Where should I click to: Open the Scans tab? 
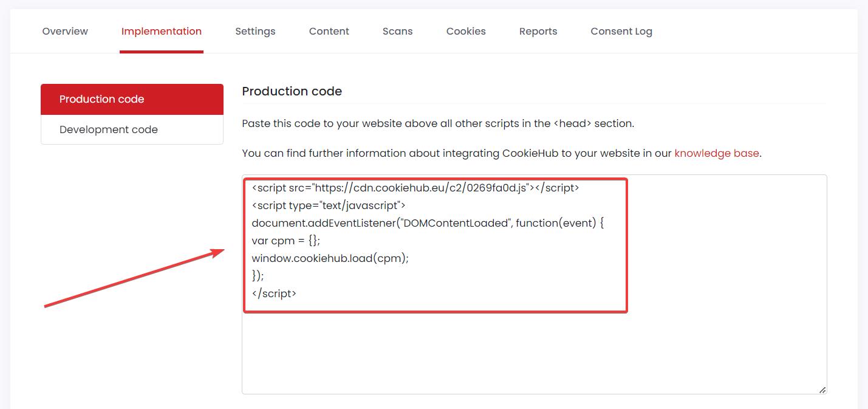(398, 32)
